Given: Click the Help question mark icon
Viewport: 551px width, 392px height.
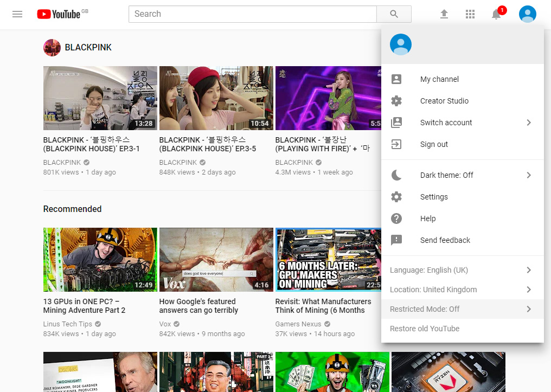Looking at the screenshot, I should click(x=396, y=219).
